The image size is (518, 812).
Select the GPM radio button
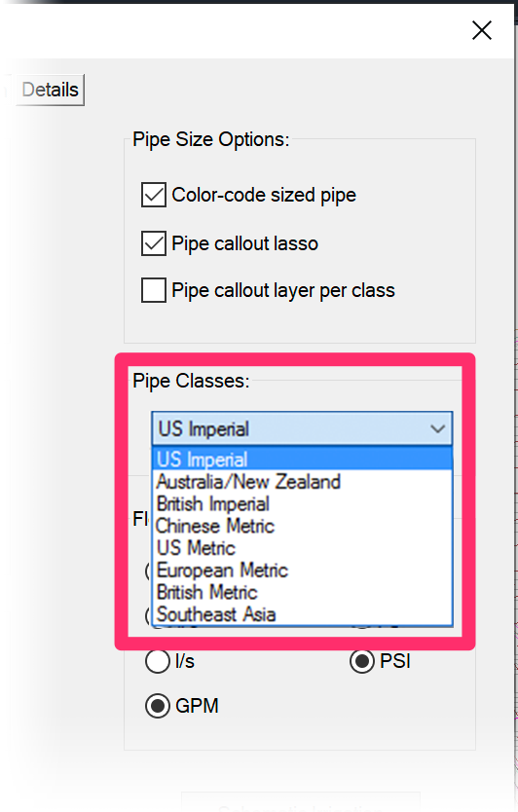coord(158,706)
